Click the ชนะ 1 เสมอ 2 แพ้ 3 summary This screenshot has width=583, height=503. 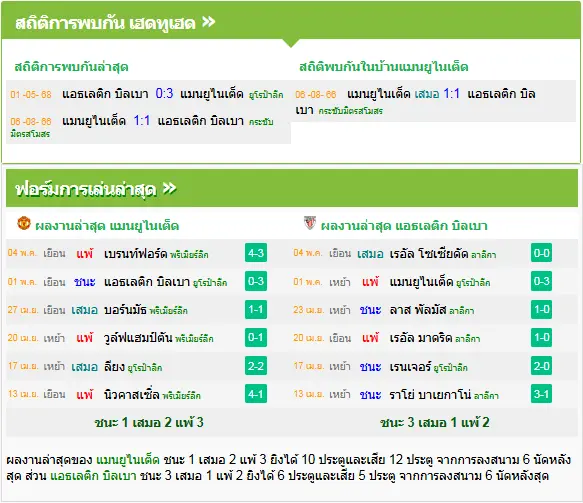click(x=149, y=423)
